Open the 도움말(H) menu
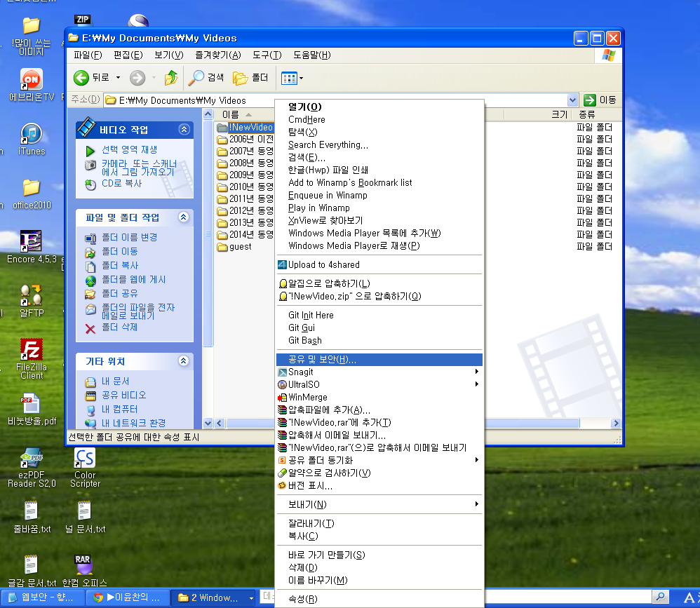The height and width of the screenshot is (608, 700). pyautogui.click(x=311, y=55)
